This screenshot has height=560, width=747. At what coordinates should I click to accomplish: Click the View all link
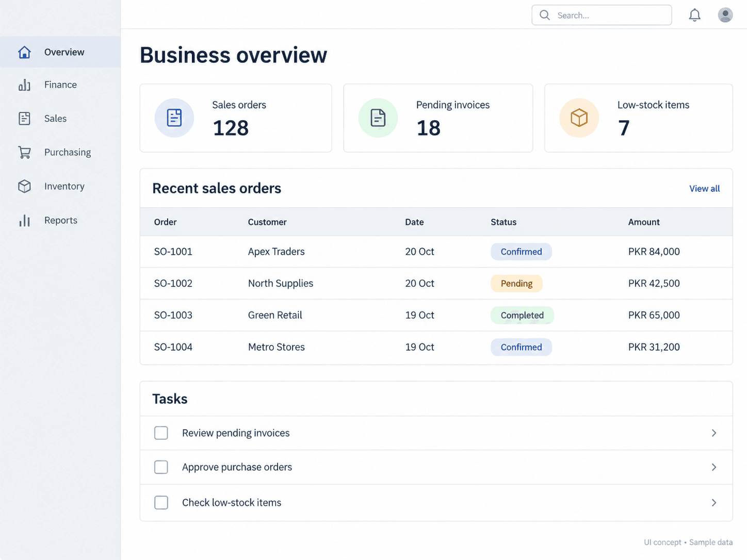point(704,189)
